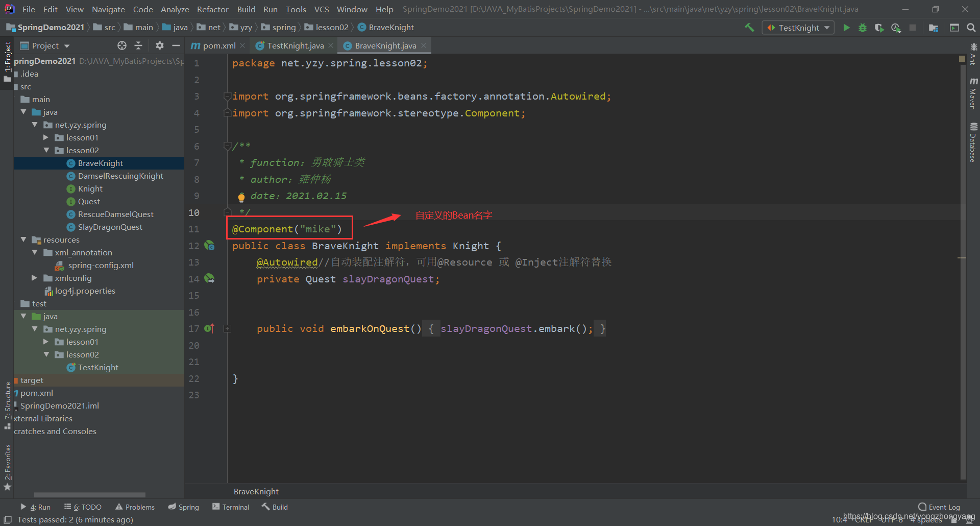Click the locate/scroll-from-source target icon
This screenshot has height=526, width=980.
pos(122,45)
